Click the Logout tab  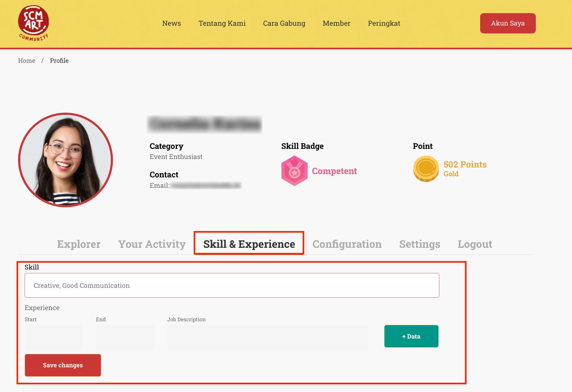click(x=475, y=244)
